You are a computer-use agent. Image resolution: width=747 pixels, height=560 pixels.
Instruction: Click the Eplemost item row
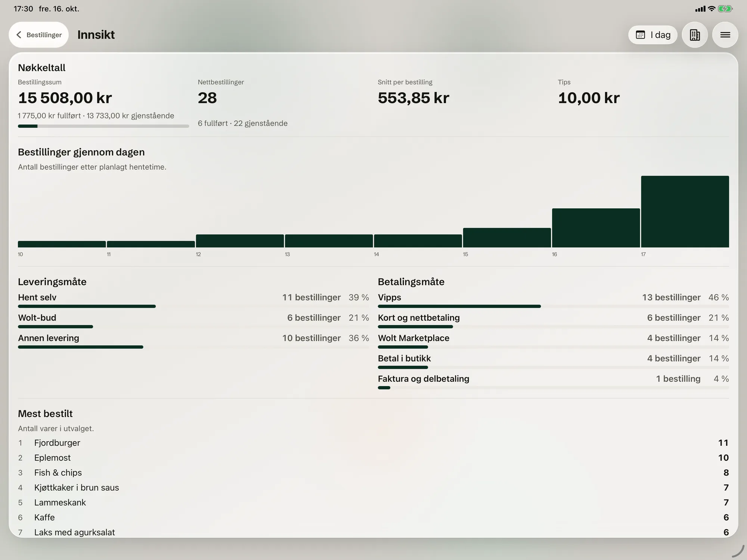pyautogui.click(x=373, y=458)
